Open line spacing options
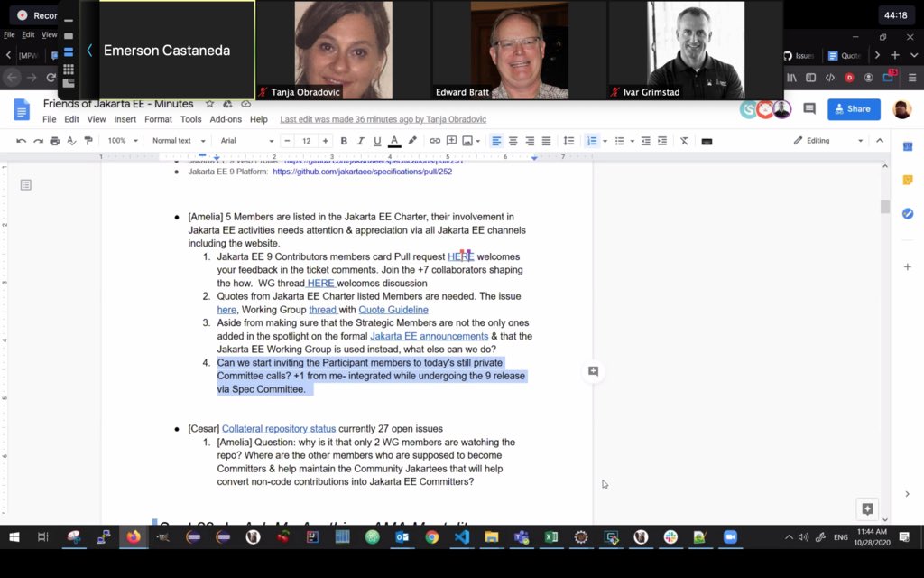Viewport: 924px width, 578px height. 568,141
